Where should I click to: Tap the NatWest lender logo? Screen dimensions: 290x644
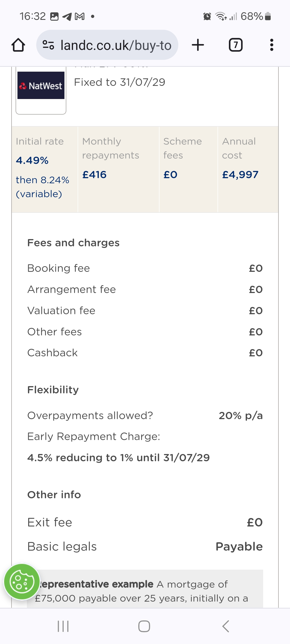point(41,85)
